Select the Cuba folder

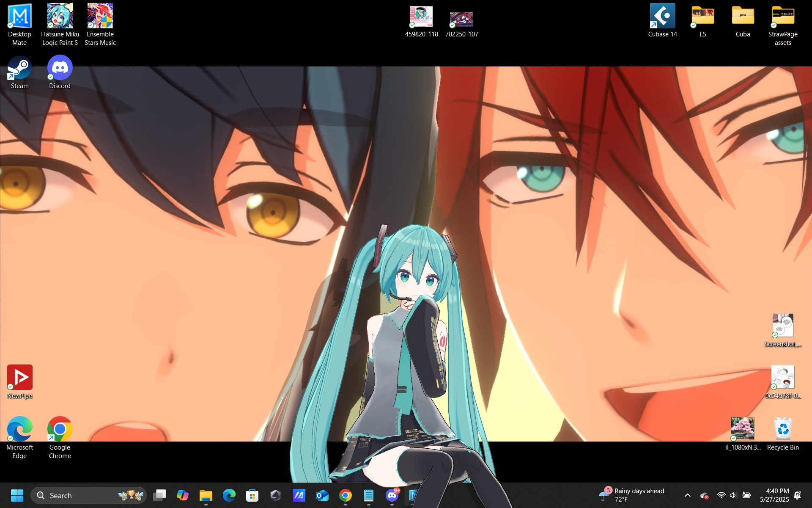743,21
